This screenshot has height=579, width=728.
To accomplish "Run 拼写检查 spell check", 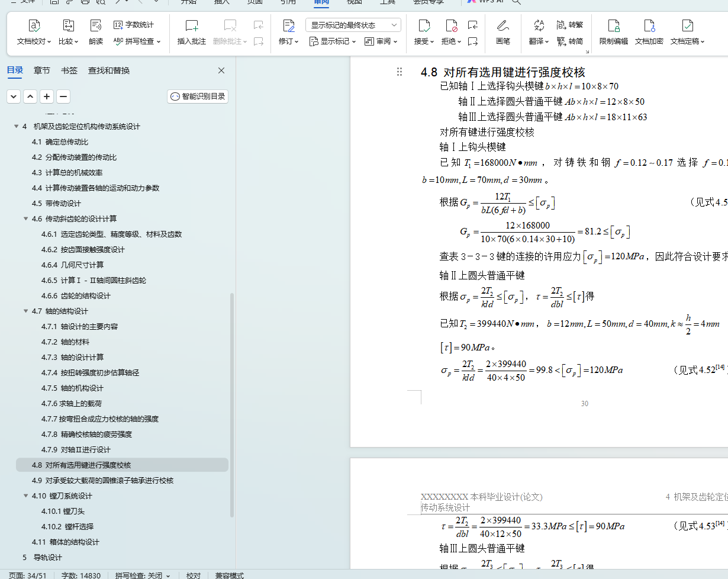I will (x=133, y=41).
